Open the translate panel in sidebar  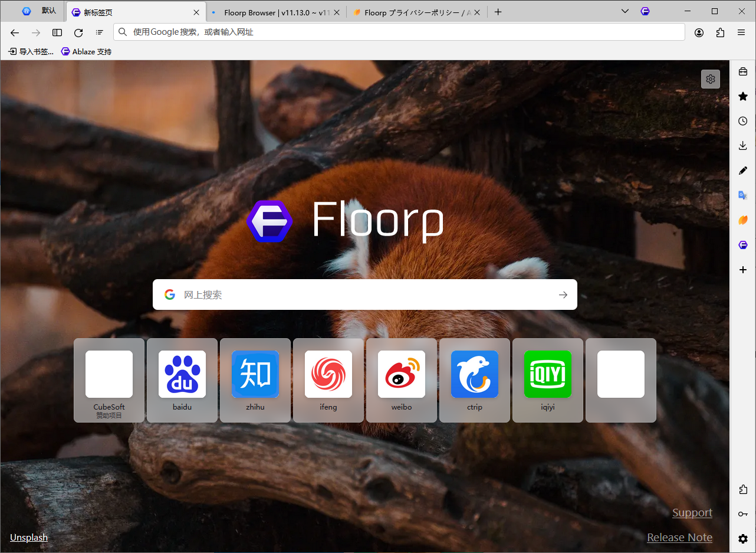coord(743,195)
